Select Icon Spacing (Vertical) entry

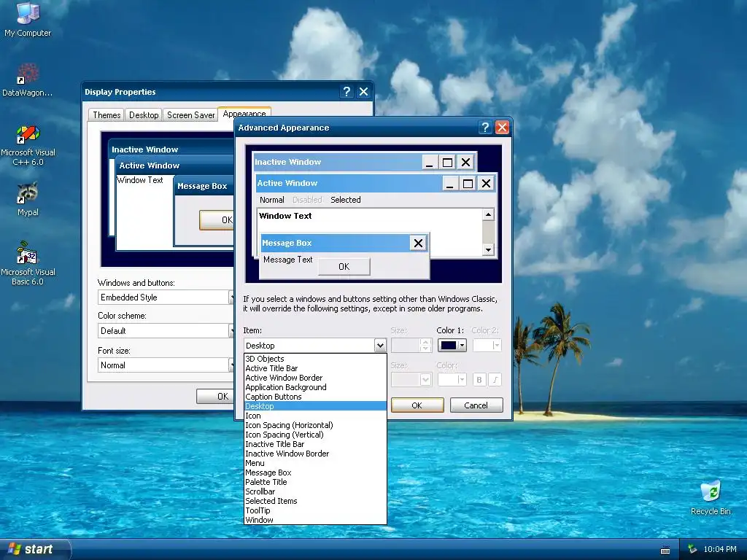pos(315,435)
